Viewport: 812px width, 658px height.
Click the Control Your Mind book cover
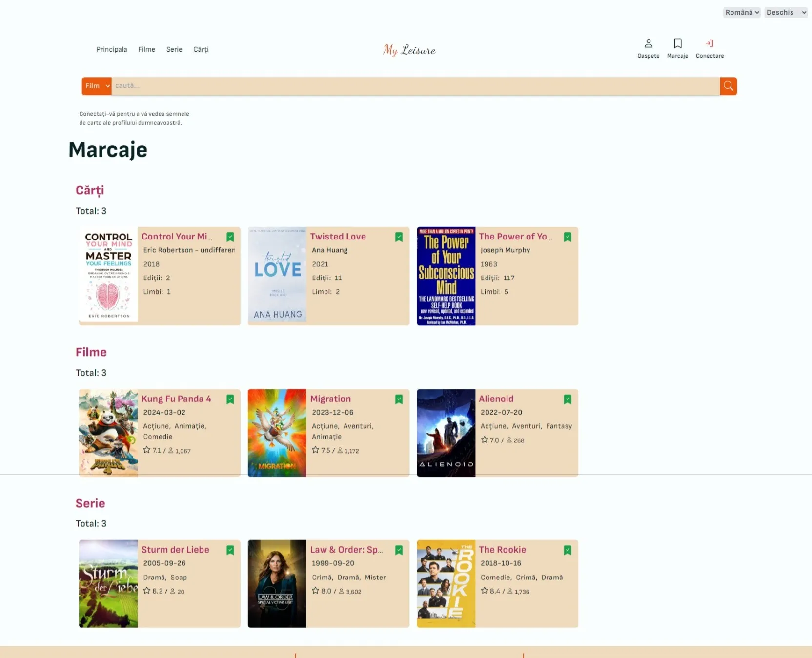point(108,275)
